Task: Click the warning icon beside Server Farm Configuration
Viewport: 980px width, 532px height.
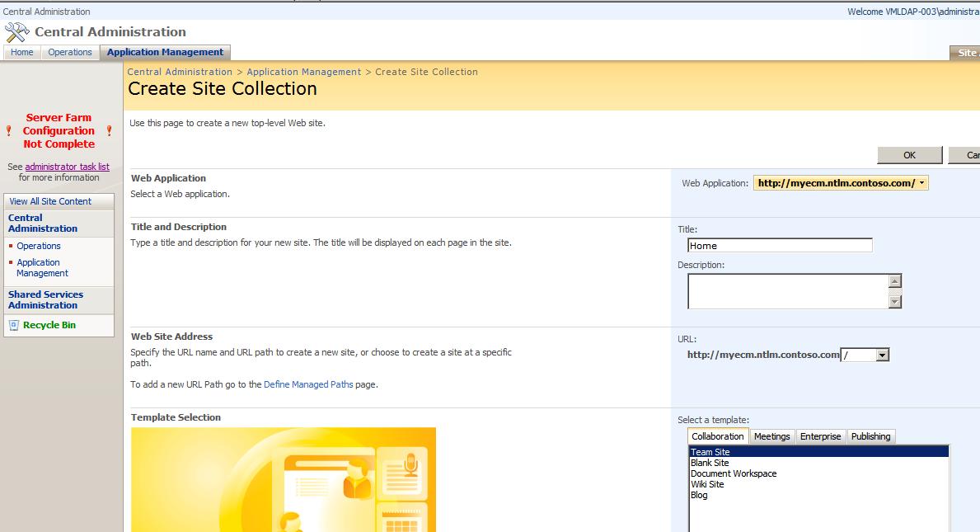Action: [x=7, y=130]
